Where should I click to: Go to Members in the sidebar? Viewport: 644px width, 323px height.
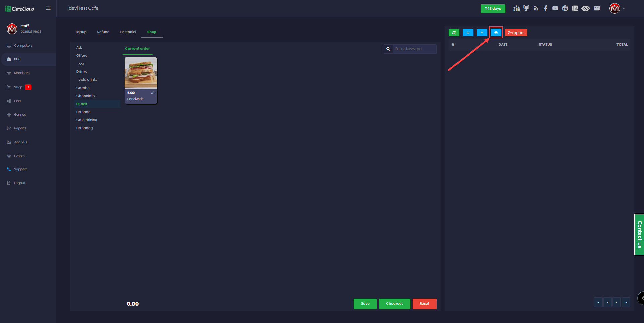click(x=28, y=73)
